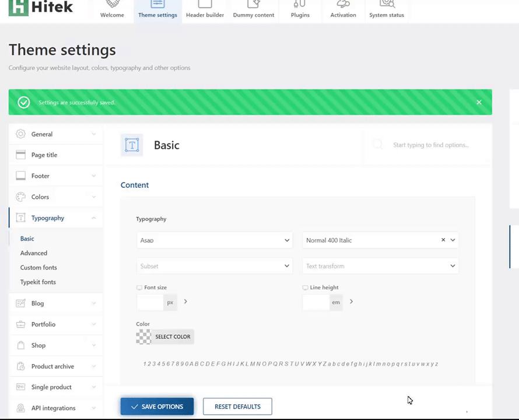
Task: Expand responsive Line height options arrow
Action: 352,302
